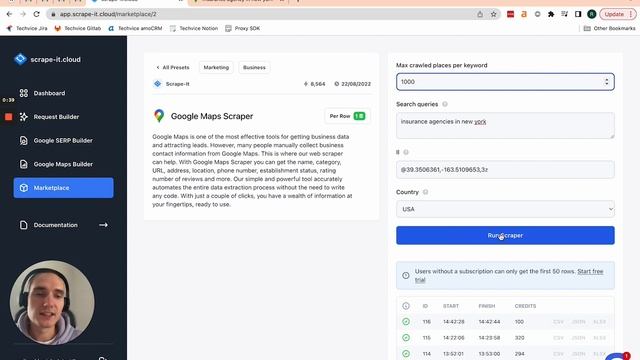This screenshot has height=360, width=640.
Task: Open the Proxy SDK bookmark
Action: point(242,28)
